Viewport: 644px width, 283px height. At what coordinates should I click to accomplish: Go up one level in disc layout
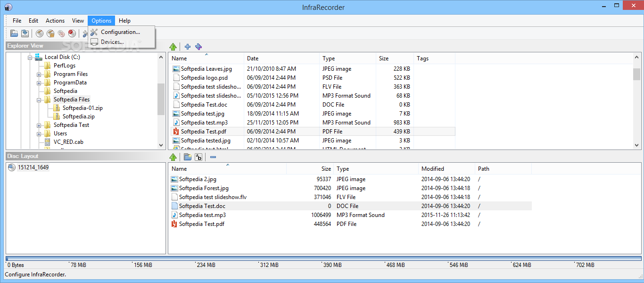click(173, 157)
